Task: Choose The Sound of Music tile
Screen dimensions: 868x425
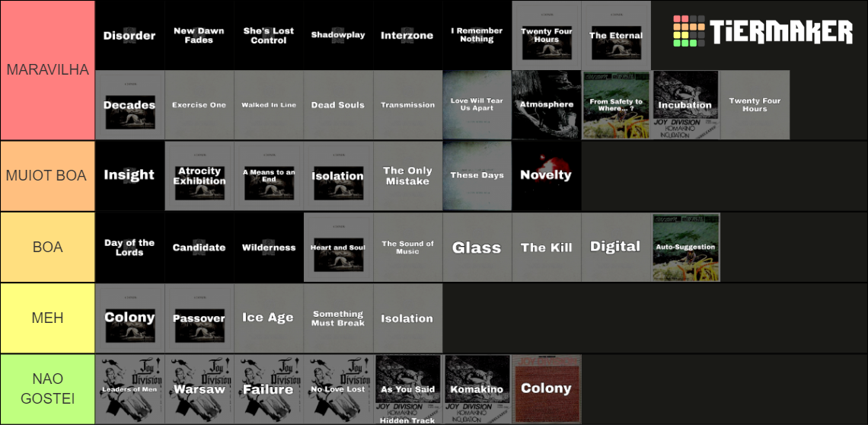Action: point(407,247)
